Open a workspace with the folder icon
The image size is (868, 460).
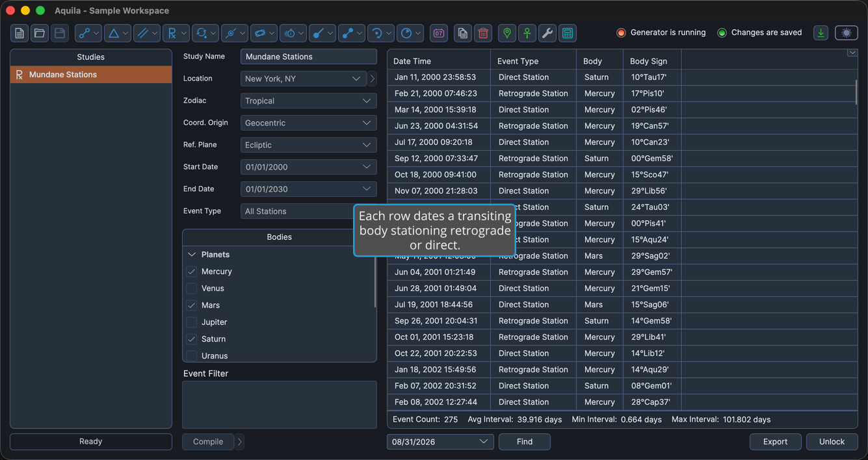[40, 33]
